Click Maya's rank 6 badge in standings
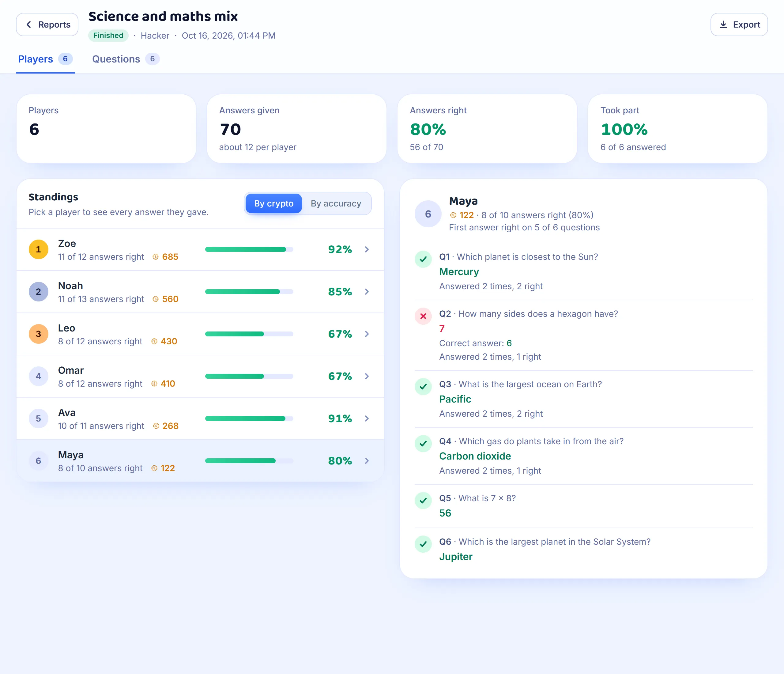Image resolution: width=784 pixels, height=674 pixels. 39,461
